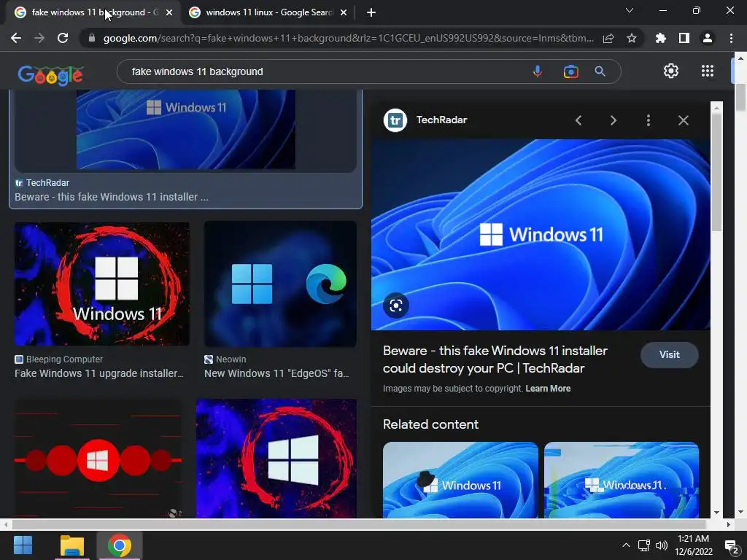Click the address bar URL
Image resolution: width=747 pixels, height=560 pixels.
[x=348, y=38]
